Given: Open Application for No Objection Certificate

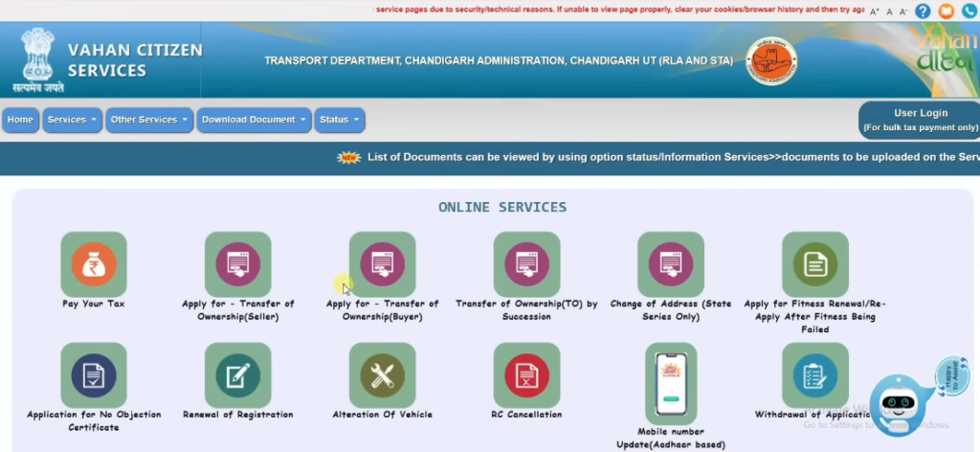Looking at the screenshot, I should tap(94, 375).
